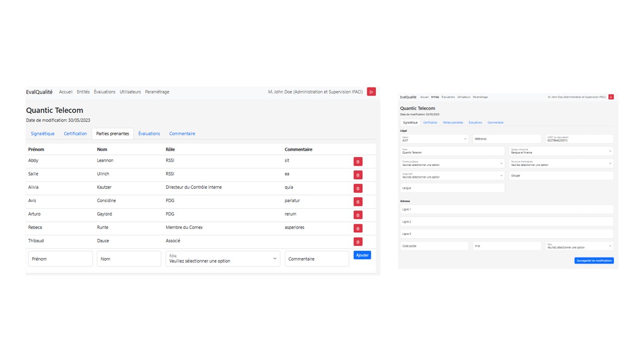Open the Rôle dropdown in the new stakeholder row
The image size is (644, 362).
223,258
